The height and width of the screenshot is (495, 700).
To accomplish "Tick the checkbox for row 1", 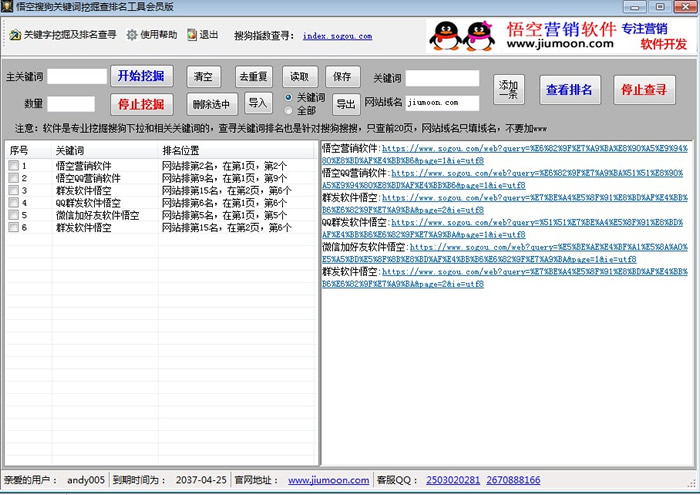I will 12,166.
